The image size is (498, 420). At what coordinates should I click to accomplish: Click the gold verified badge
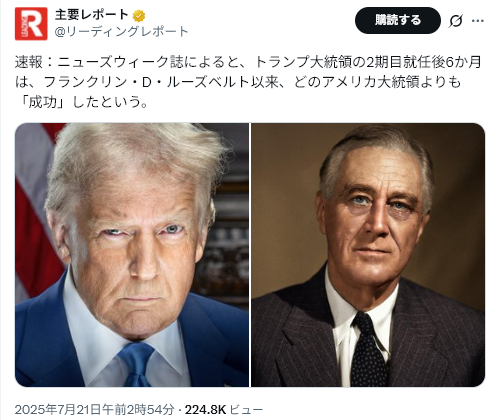tap(139, 15)
